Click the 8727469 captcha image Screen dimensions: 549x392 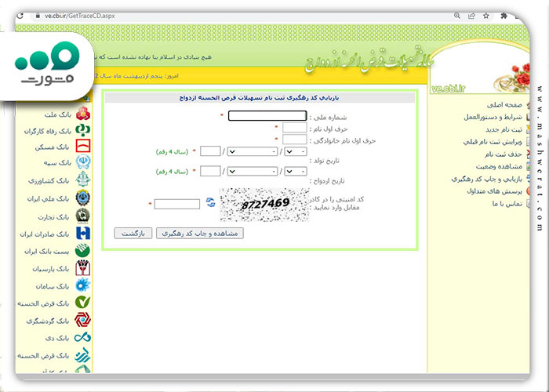(x=264, y=205)
